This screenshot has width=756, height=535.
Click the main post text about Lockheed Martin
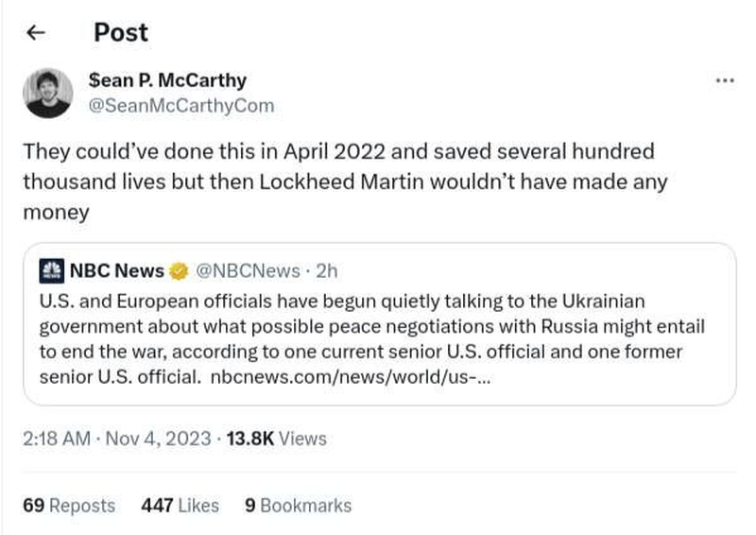[340, 181]
